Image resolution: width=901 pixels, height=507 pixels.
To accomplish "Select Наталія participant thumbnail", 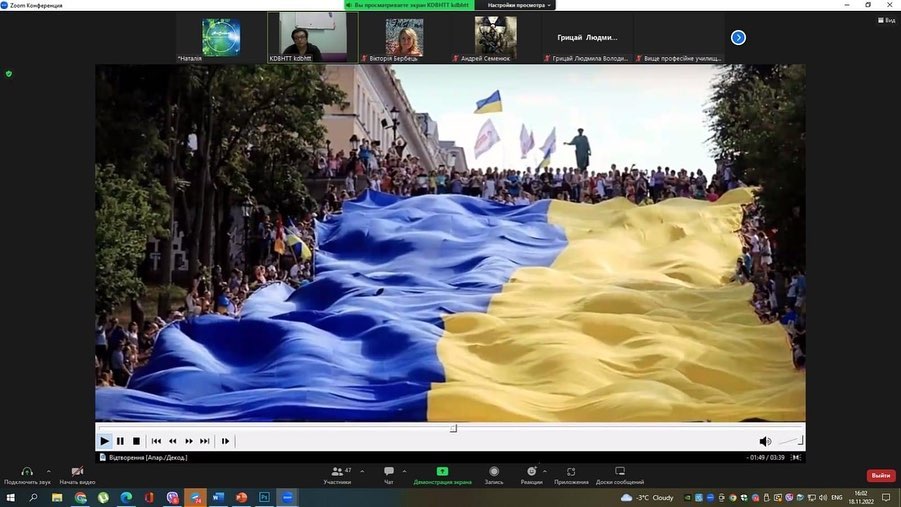I will coord(221,37).
